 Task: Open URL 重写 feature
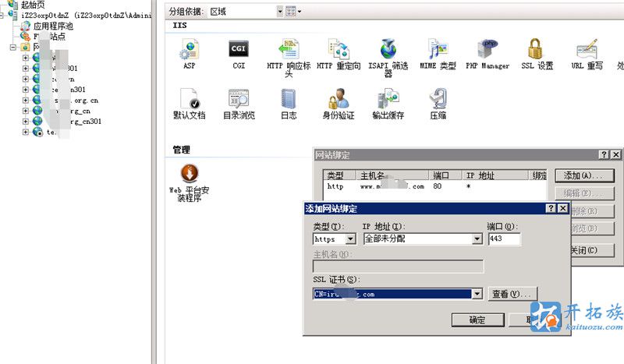587,54
